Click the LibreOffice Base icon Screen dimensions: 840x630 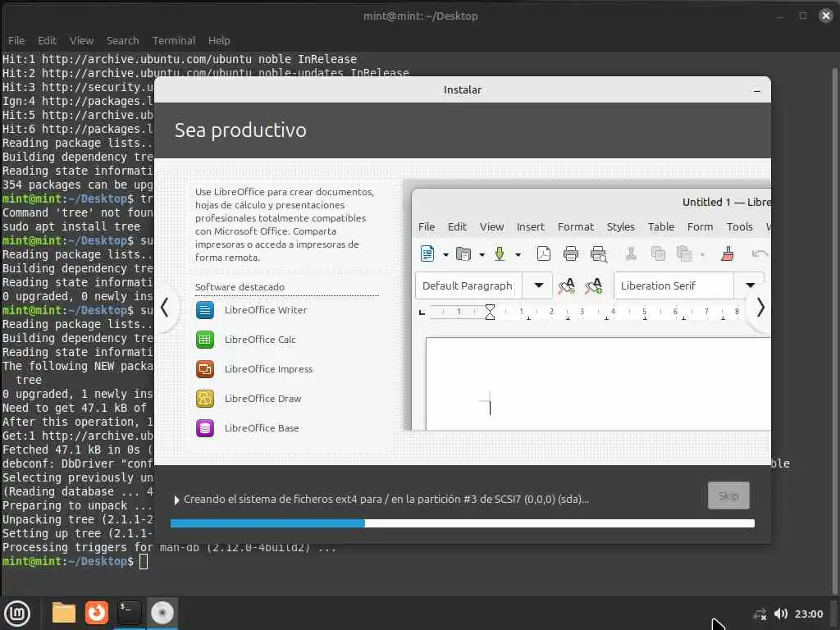[x=205, y=428]
